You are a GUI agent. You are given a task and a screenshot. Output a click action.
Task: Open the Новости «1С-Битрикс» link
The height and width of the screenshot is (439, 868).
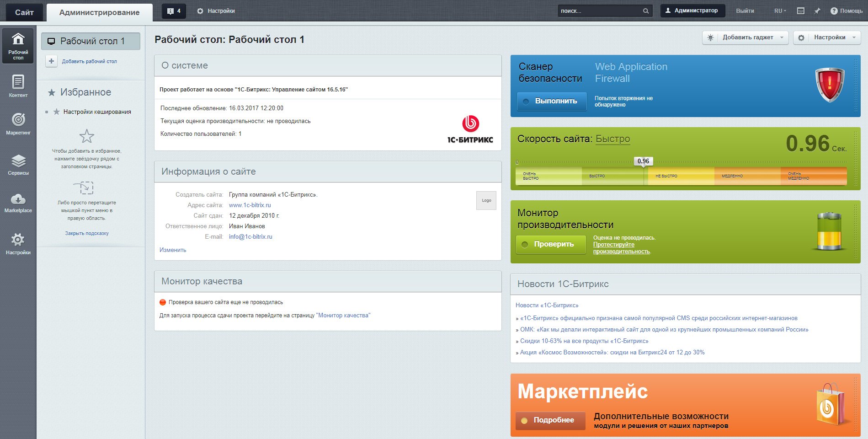[547, 305]
